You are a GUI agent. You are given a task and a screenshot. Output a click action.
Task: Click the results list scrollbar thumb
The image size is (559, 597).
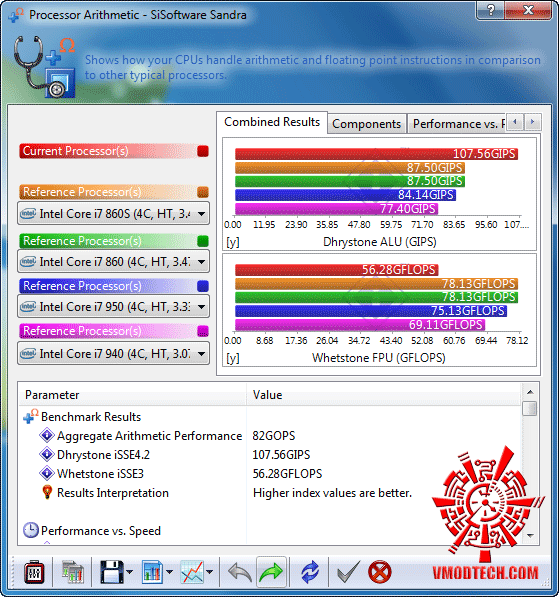click(x=530, y=409)
